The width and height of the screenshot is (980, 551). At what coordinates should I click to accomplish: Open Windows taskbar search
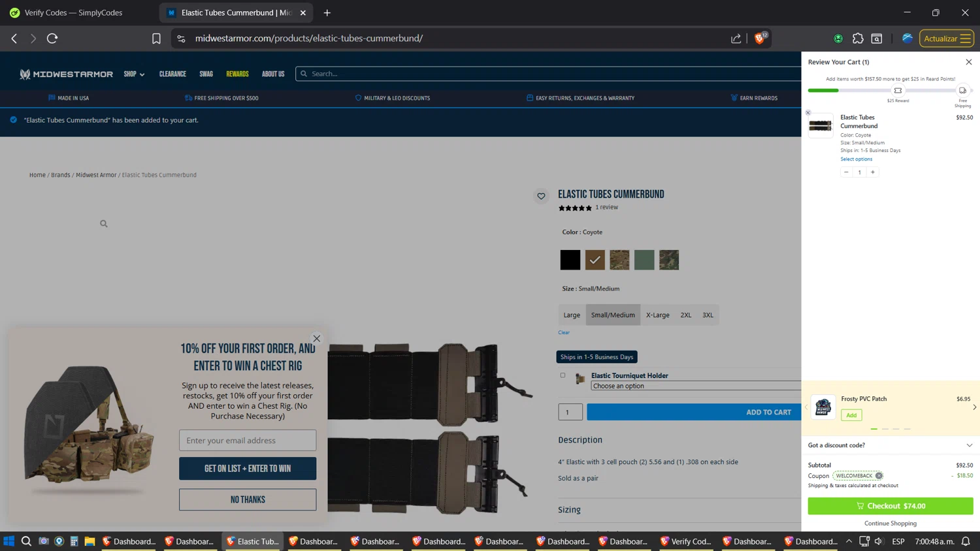coord(26,541)
